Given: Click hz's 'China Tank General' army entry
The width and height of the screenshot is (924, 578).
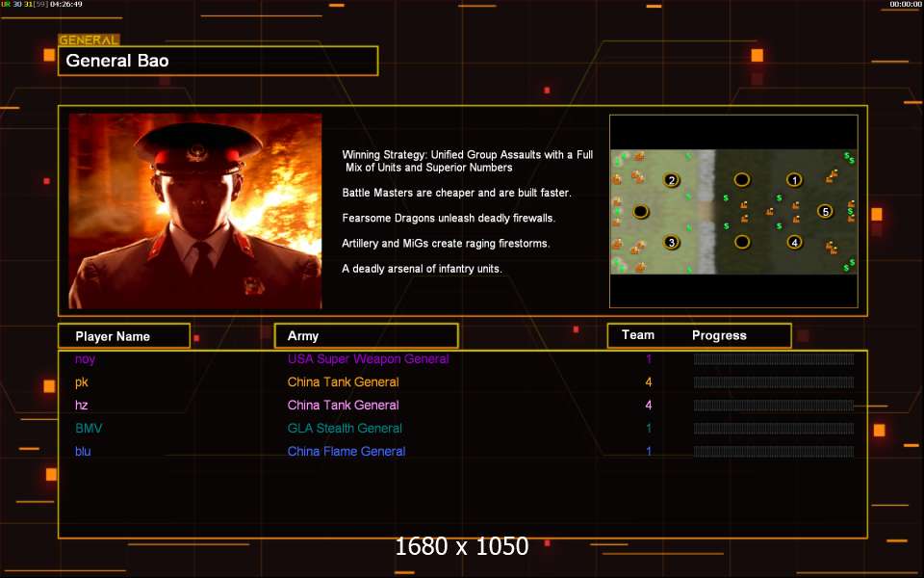Looking at the screenshot, I should pos(343,406).
